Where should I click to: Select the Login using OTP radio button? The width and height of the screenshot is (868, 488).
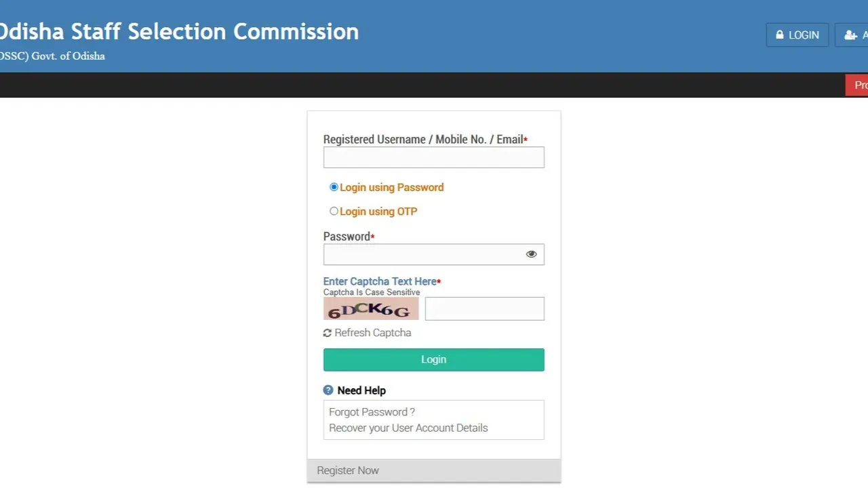[x=334, y=211]
